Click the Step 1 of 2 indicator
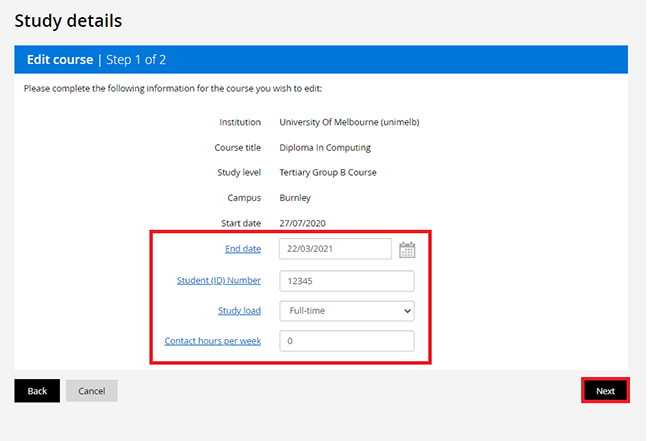 click(136, 60)
